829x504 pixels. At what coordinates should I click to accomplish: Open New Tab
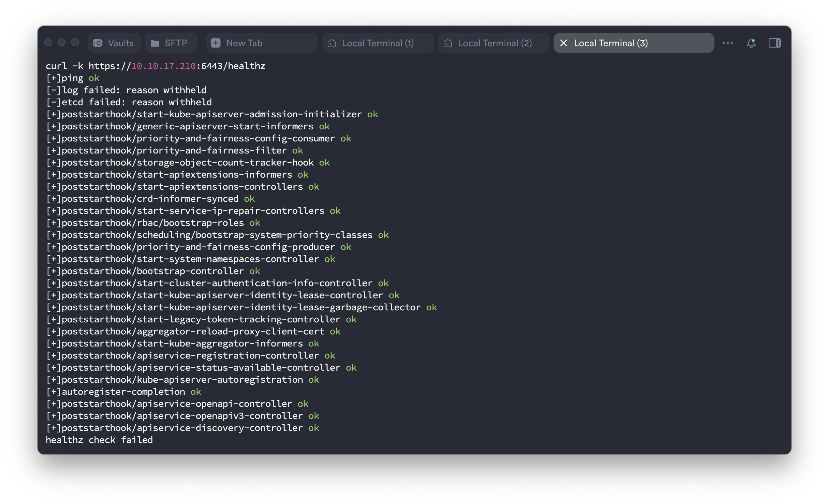tap(244, 43)
